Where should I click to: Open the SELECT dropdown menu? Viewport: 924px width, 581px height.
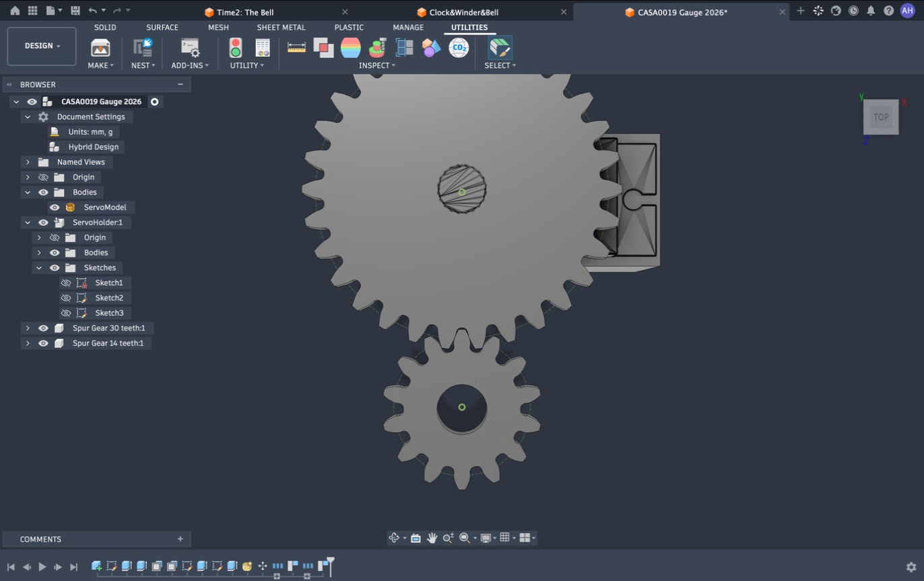pyautogui.click(x=500, y=65)
